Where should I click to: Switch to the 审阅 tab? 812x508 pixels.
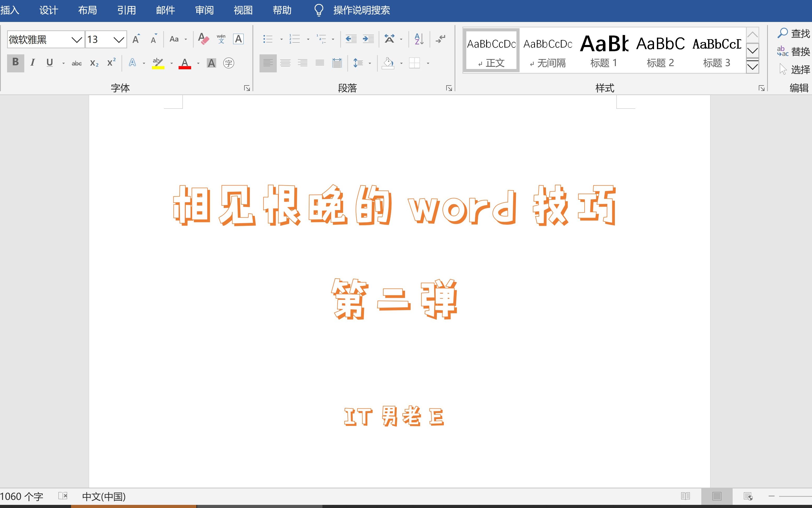[204, 10]
